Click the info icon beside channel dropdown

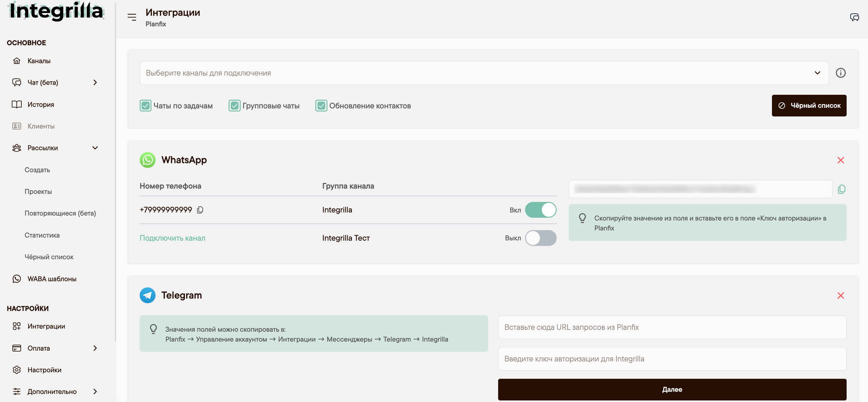coord(840,73)
